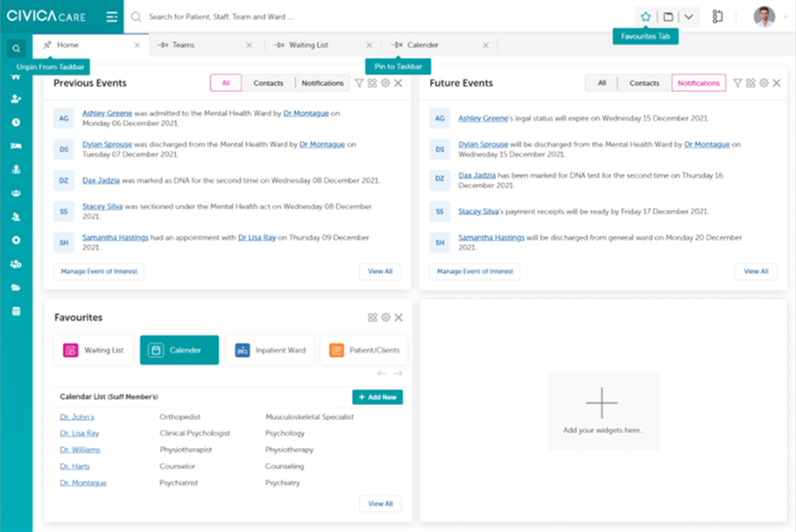Click Manage Event of Interest in Future Events

point(475,271)
